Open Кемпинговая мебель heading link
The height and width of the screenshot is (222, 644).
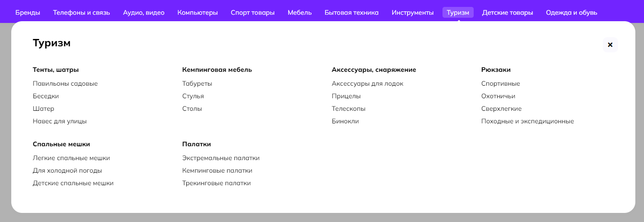tap(217, 70)
